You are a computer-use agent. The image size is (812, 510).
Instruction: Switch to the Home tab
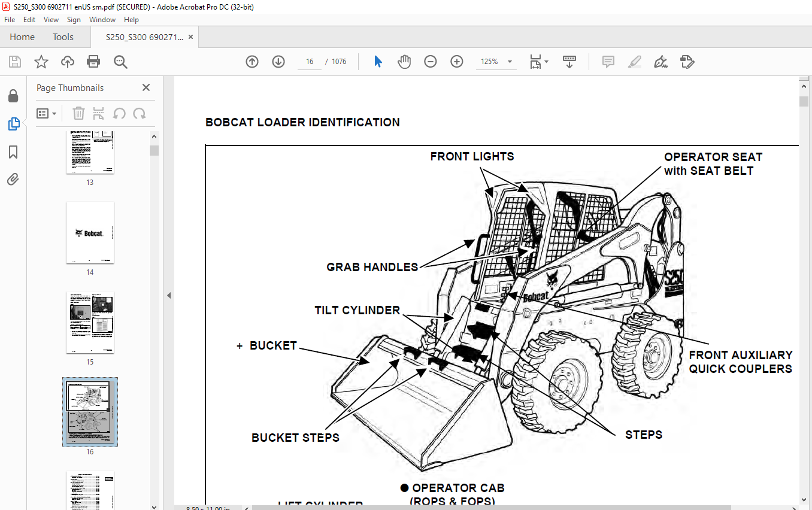tap(22, 37)
